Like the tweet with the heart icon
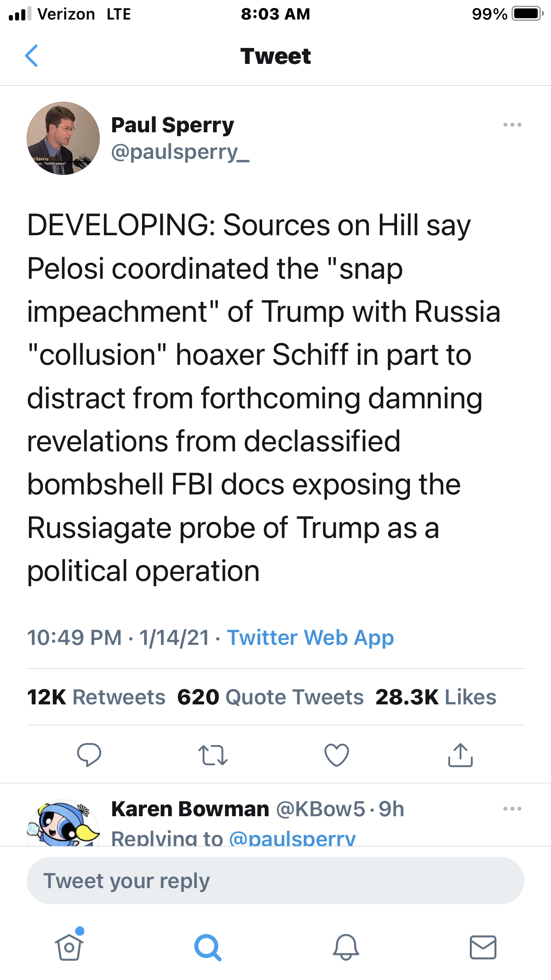 [337, 755]
